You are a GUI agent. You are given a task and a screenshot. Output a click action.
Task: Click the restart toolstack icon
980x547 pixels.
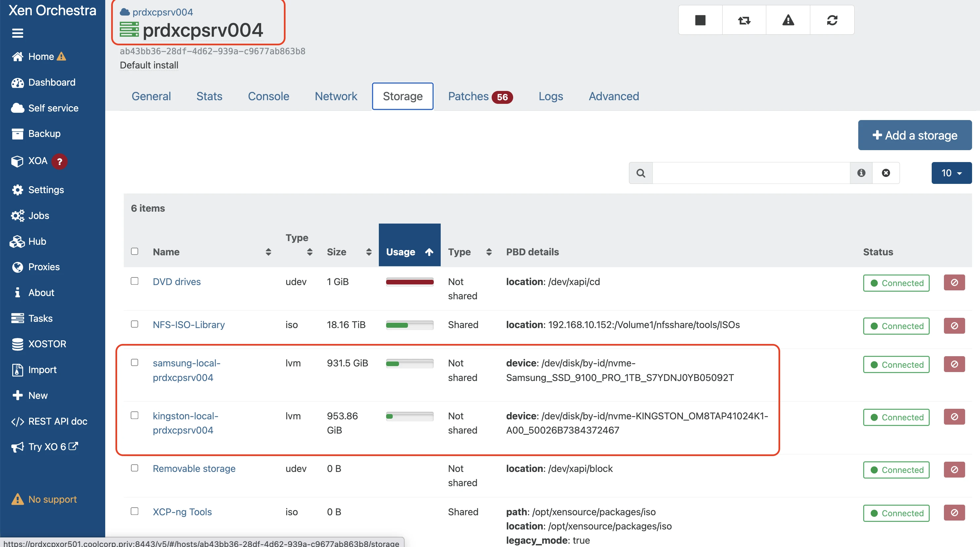tap(744, 20)
